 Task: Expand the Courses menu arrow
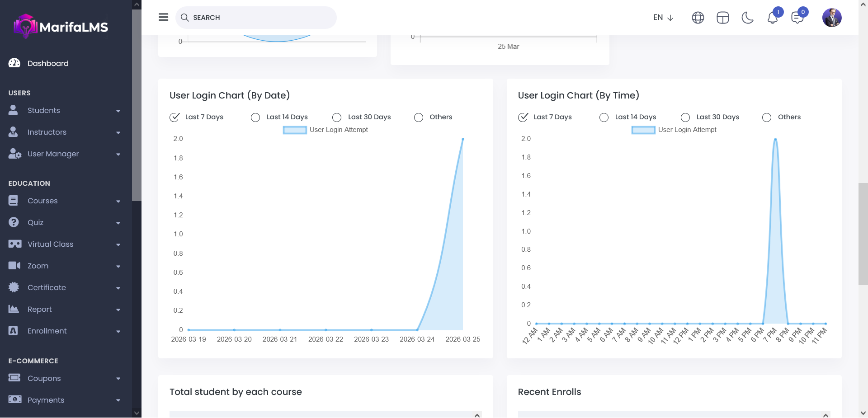[x=118, y=201]
